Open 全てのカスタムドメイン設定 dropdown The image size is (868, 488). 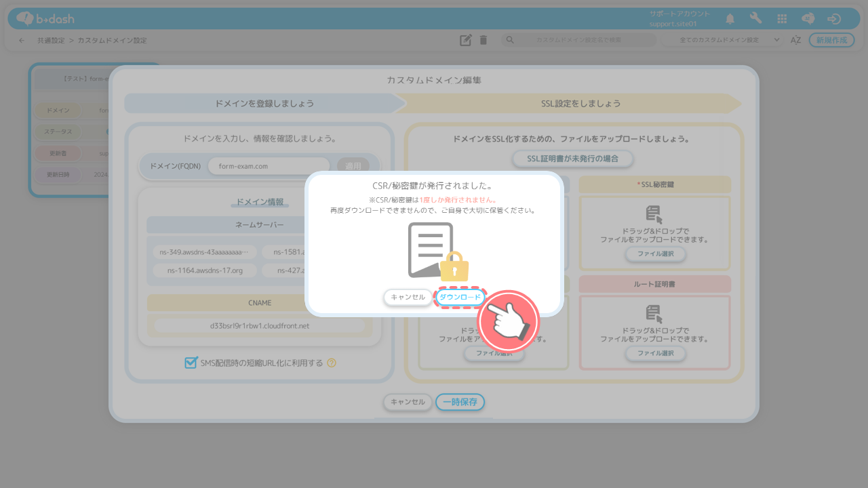click(x=723, y=40)
